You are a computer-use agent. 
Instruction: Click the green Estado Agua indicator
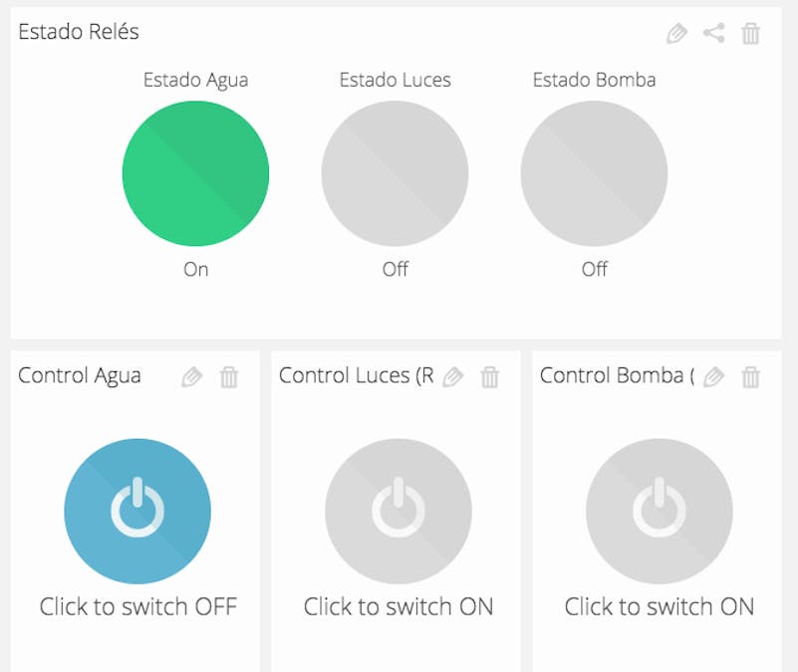click(x=195, y=173)
